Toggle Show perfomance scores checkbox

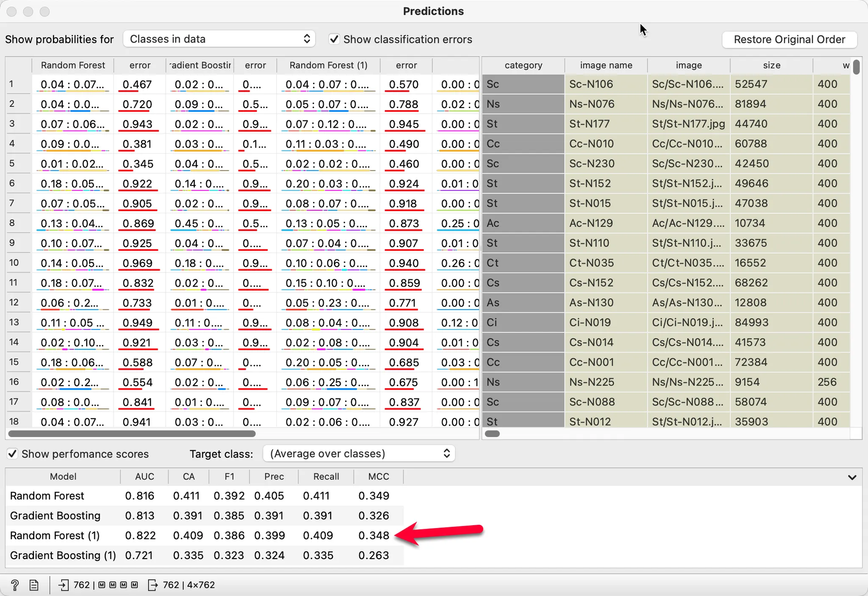(x=13, y=454)
